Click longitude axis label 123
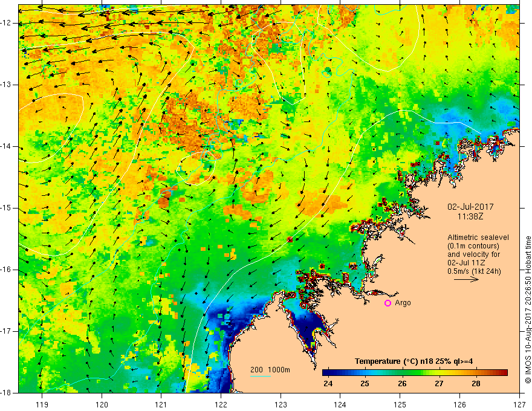The width and height of the screenshot is (532, 411). [x=281, y=404]
